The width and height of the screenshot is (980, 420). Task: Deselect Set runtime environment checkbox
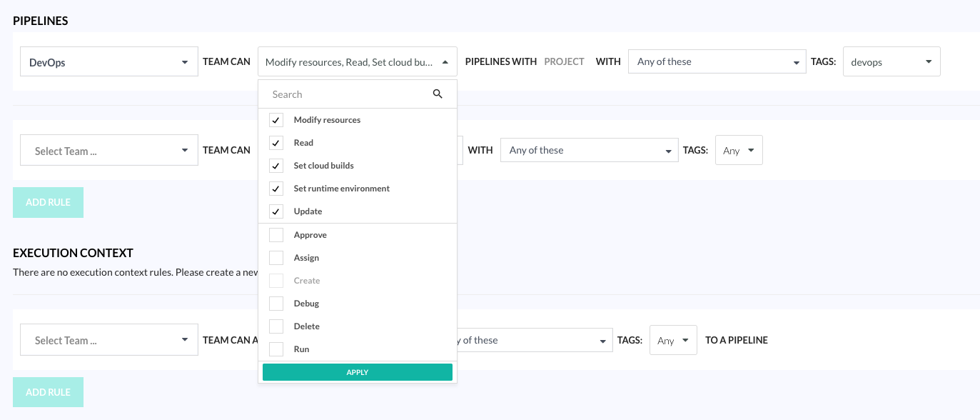coord(276,189)
